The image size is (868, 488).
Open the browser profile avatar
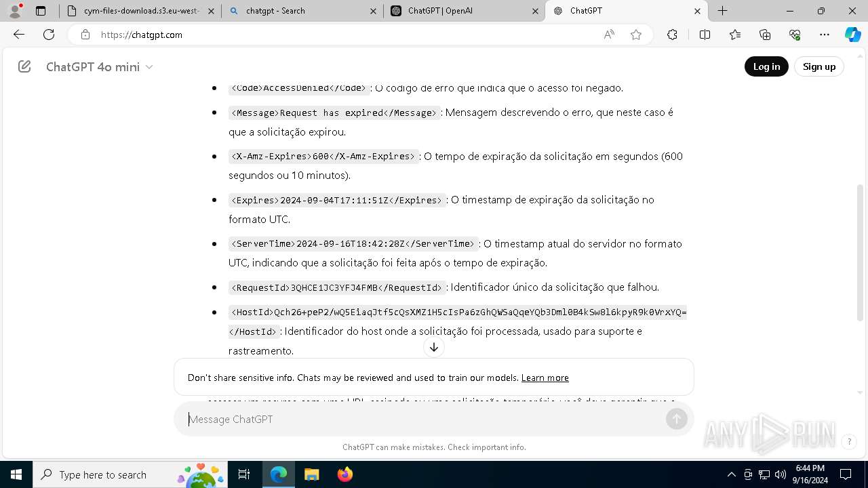click(x=14, y=11)
